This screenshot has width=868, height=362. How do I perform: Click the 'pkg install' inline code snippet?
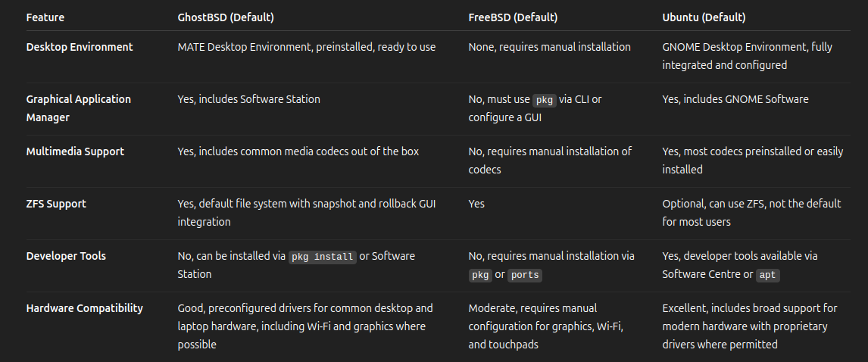pyautogui.click(x=323, y=257)
